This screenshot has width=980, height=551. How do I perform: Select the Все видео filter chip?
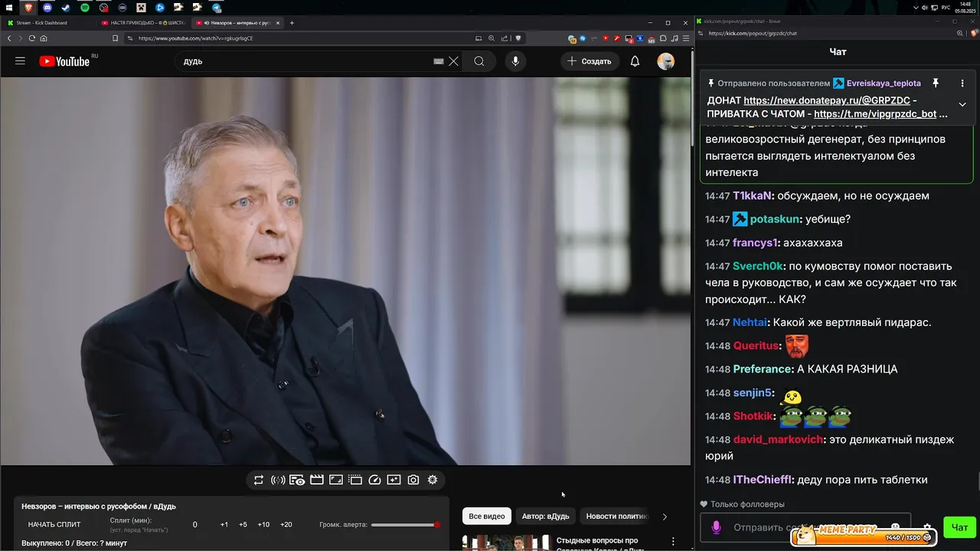(x=487, y=516)
